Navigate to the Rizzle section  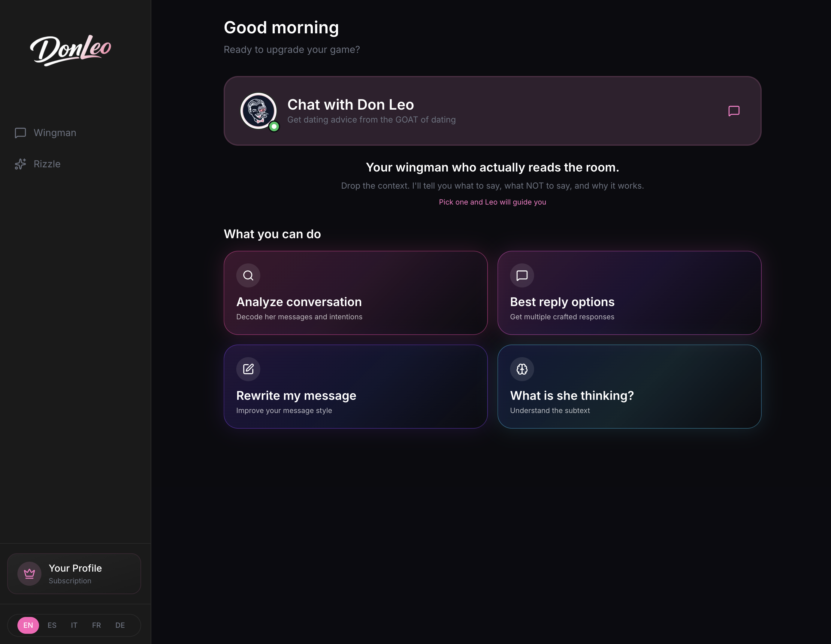(x=47, y=164)
